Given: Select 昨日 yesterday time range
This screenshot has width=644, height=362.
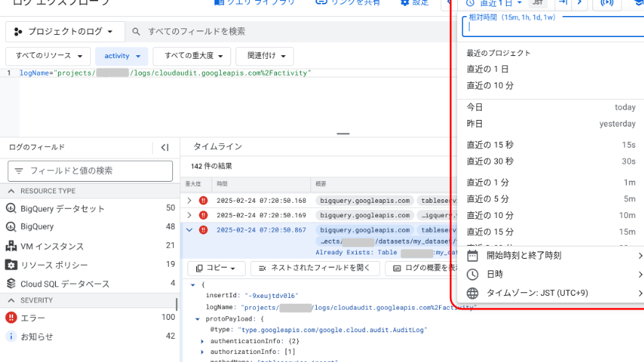Looking at the screenshot, I should pos(550,124).
